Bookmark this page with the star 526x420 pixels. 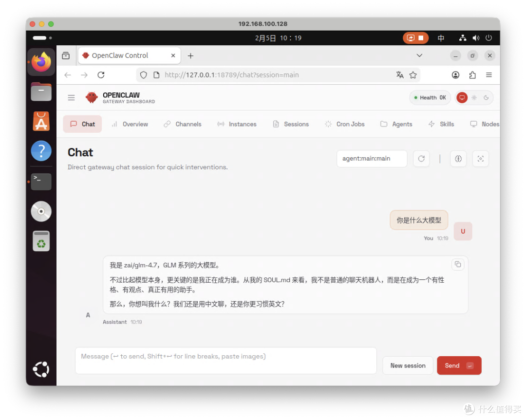click(413, 75)
